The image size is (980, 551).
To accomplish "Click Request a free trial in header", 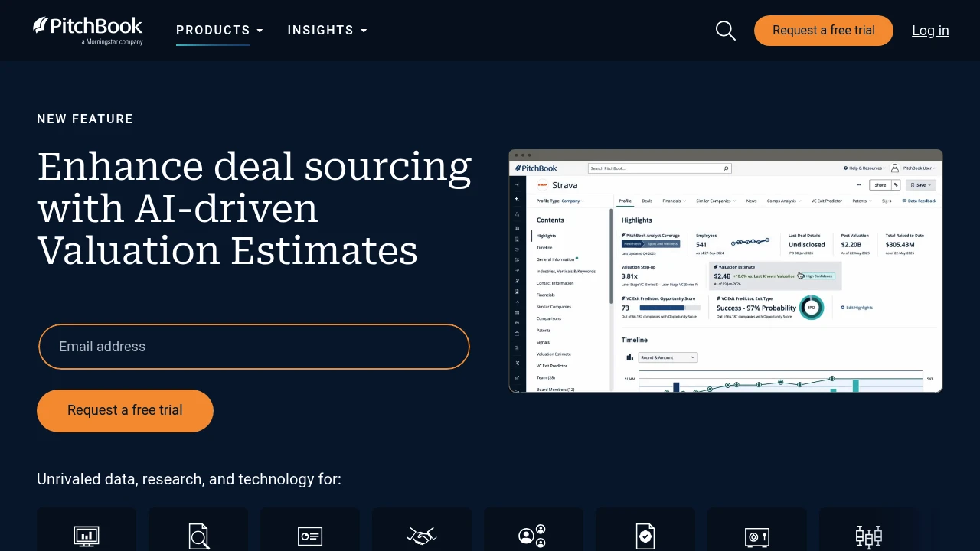I will pyautogui.click(x=824, y=31).
